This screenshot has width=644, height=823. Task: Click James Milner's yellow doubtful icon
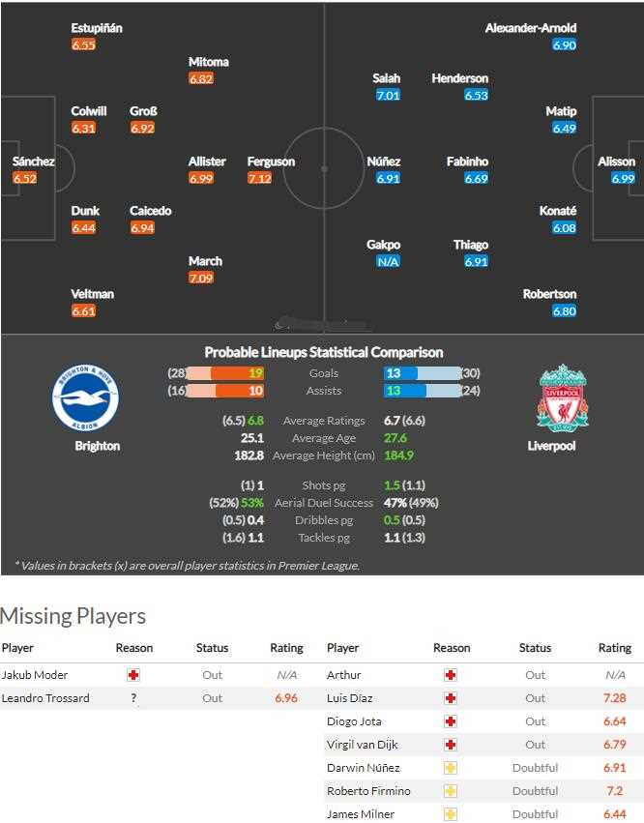[451, 814]
